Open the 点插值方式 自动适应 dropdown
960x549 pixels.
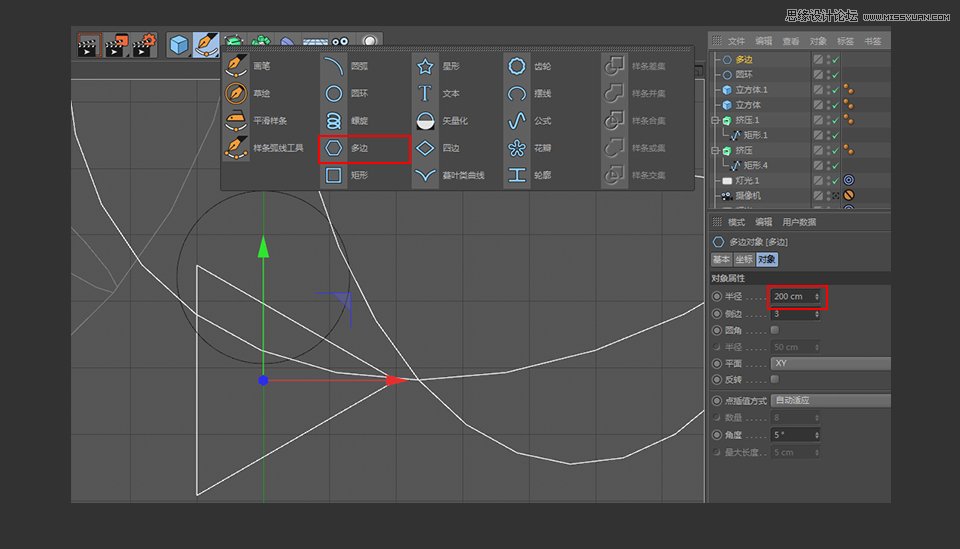(x=830, y=400)
